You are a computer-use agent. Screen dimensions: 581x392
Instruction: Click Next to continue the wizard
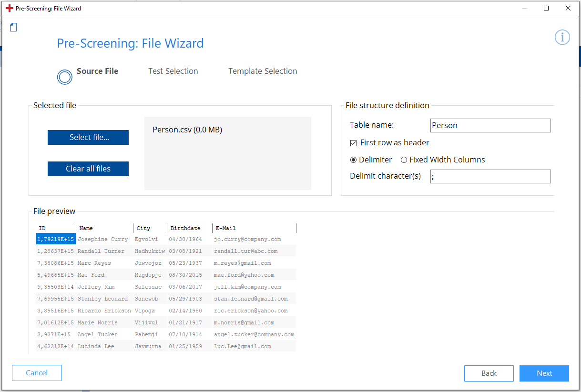pos(544,373)
